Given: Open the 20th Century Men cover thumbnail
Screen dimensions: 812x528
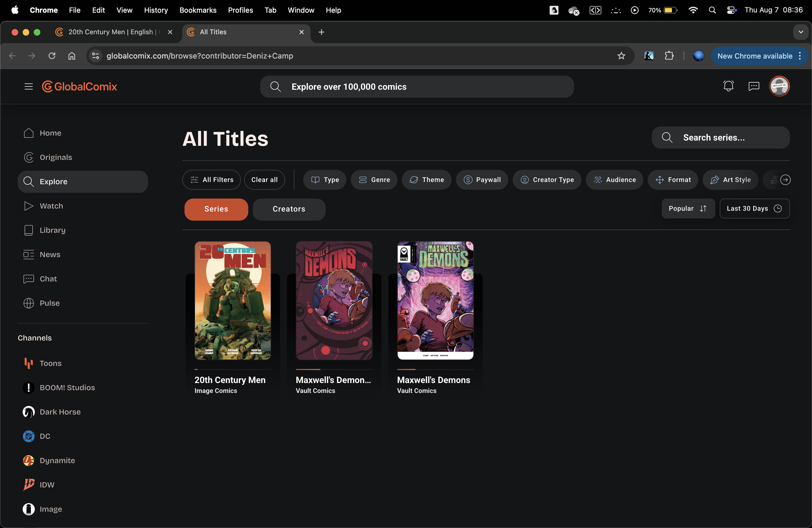Looking at the screenshot, I should (x=233, y=300).
